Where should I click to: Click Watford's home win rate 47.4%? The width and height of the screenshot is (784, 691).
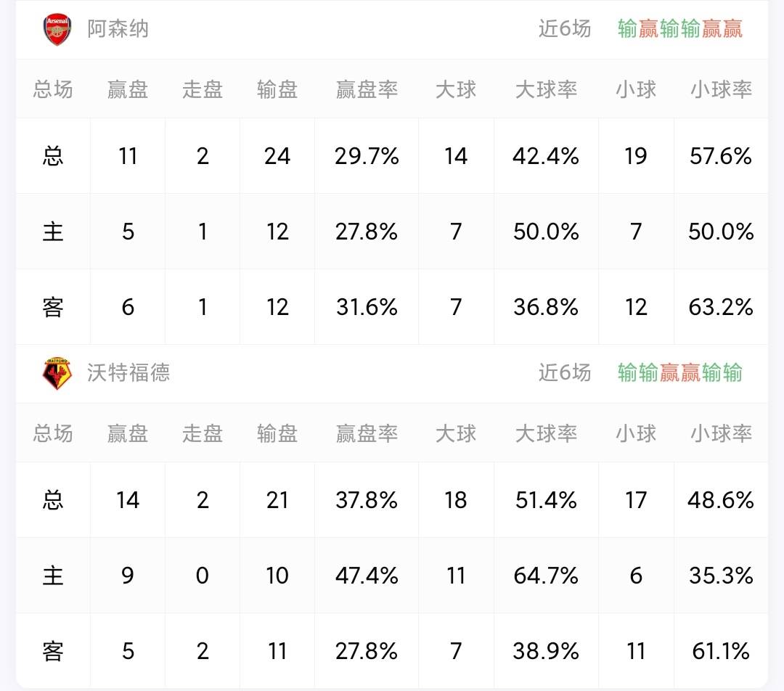point(367,576)
